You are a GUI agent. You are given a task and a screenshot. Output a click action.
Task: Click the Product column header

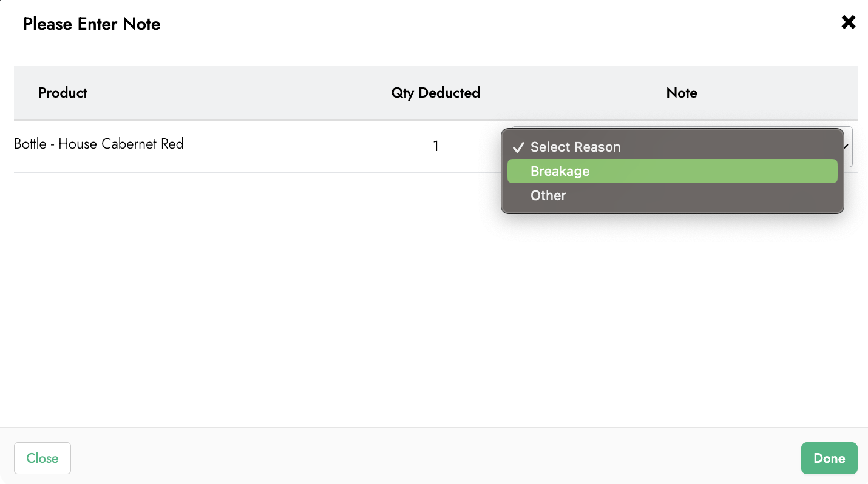[x=63, y=93]
